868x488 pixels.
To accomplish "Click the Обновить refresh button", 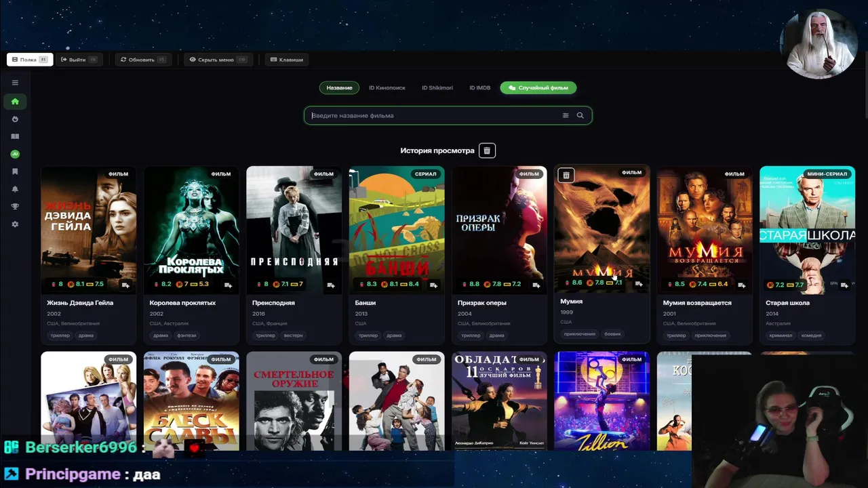I will pos(142,60).
